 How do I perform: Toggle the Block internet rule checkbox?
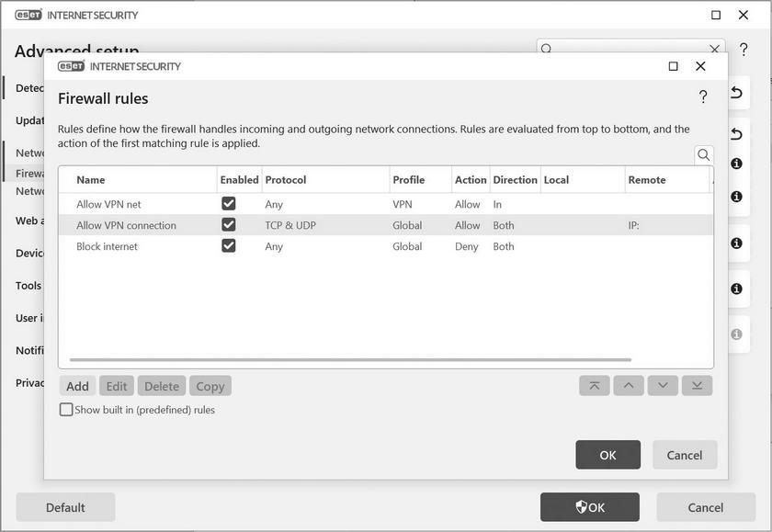(x=229, y=246)
